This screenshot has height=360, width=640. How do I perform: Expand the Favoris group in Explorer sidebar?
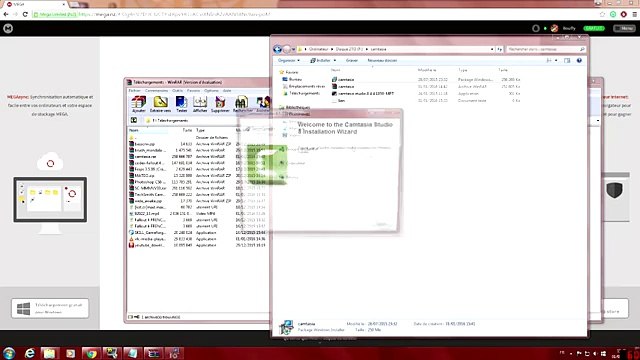click(x=289, y=72)
